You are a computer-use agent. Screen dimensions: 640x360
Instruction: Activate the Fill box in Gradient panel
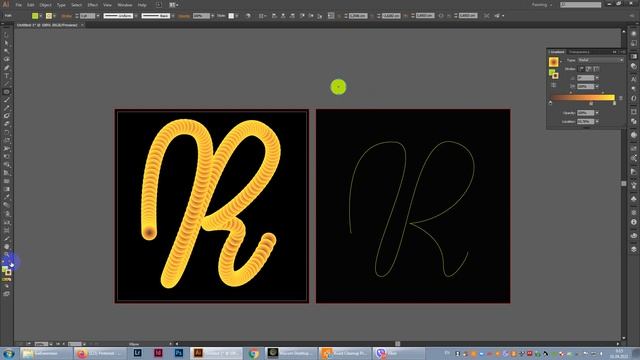(x=551, y=72)
